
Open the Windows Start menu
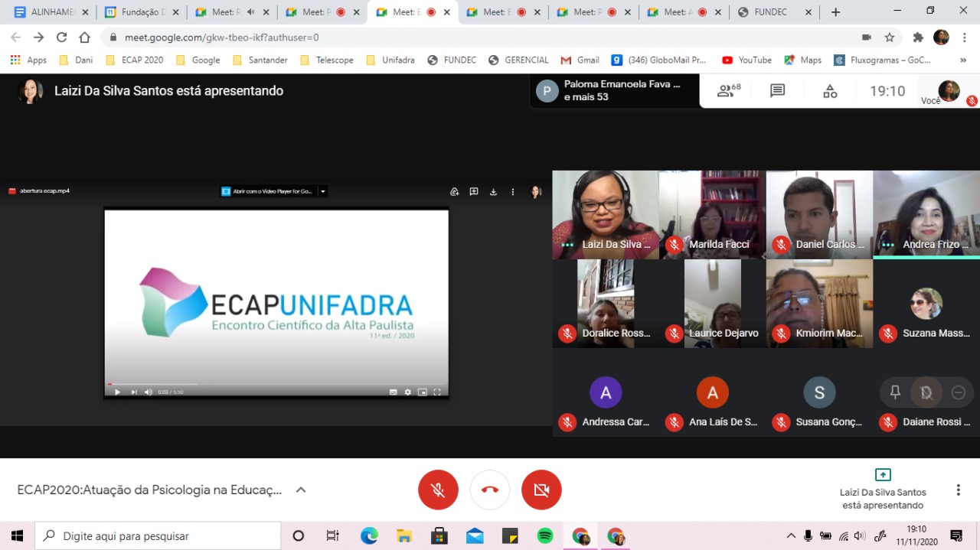(x=17, y=535)
